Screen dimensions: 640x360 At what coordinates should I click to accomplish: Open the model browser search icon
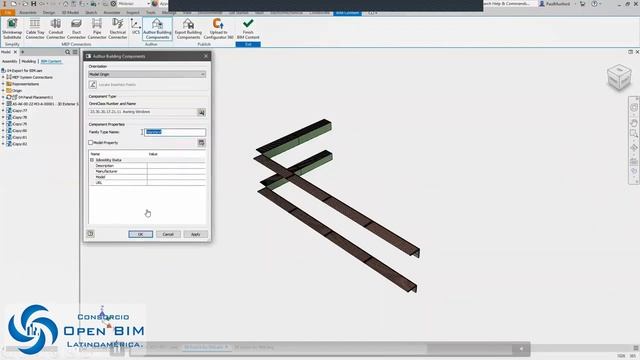coord(68,52)
